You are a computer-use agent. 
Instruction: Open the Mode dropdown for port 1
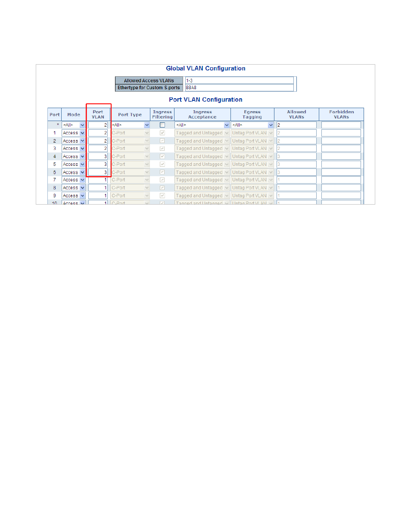pyautogui.click(x=74, y=133)
